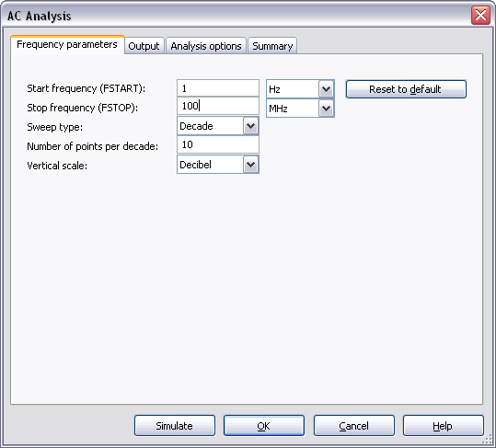Click the Stop frequency (FSTOP) input field

[218, 106]
